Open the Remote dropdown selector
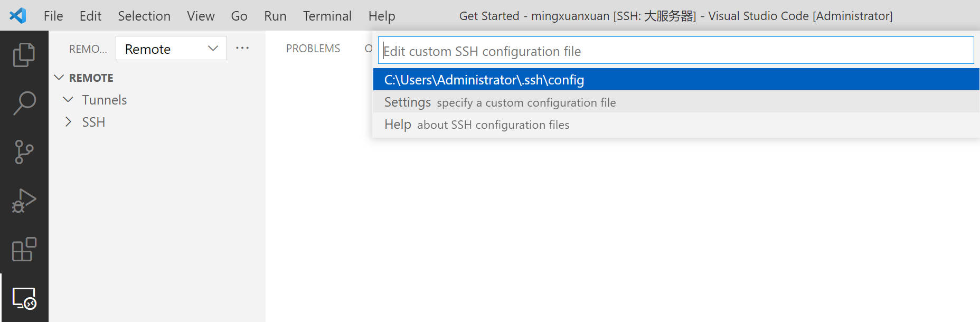This screenshot has height=322, width=980. pos(171,49)
